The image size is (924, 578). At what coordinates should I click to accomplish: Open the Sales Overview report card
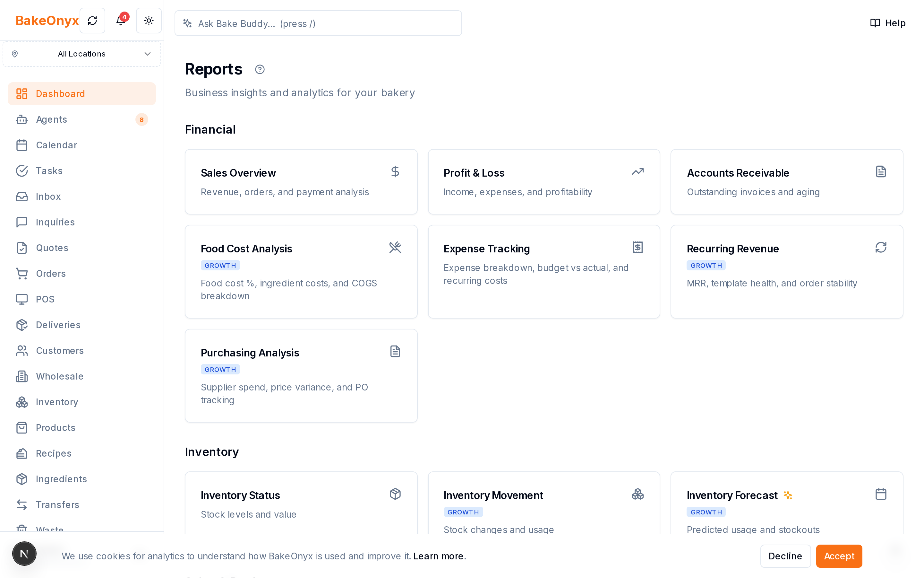click(x=301, y=181)
